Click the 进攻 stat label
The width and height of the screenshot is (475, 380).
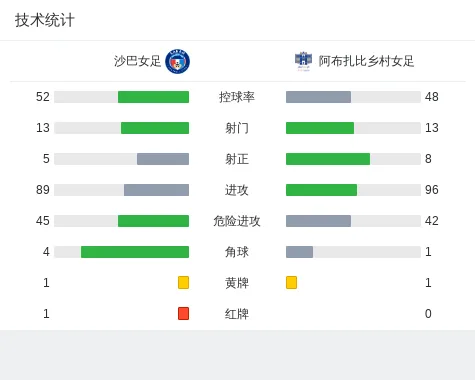tap(237, 190)
